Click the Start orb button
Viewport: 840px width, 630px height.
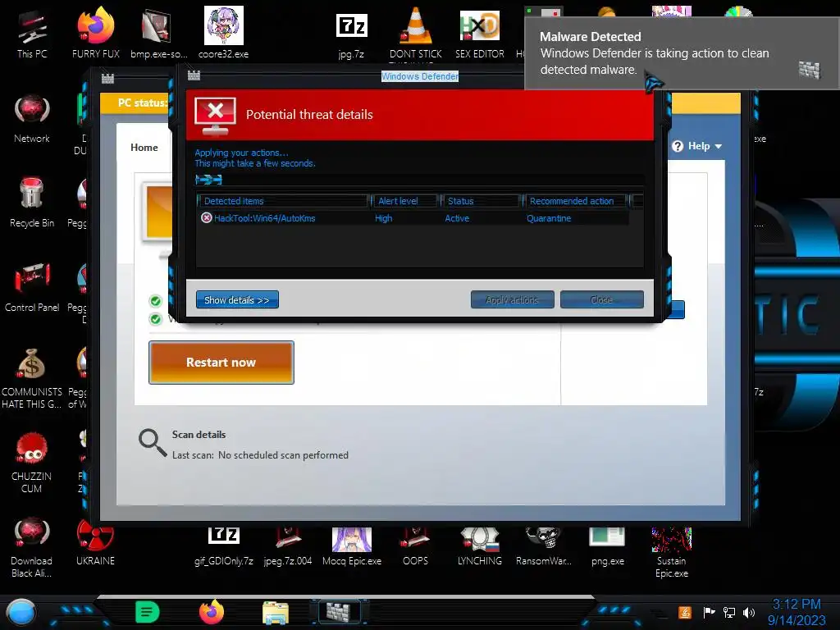tap(21, 612)
